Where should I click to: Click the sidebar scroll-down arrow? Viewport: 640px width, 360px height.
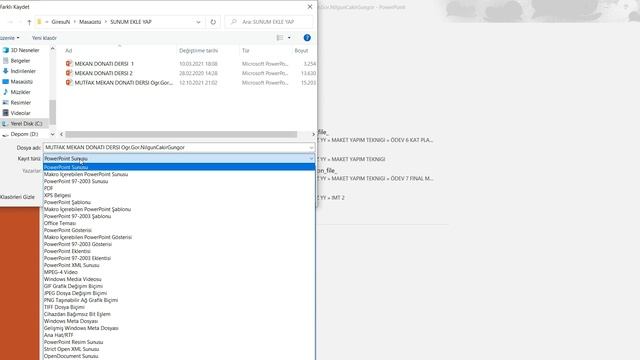[52, 134]
